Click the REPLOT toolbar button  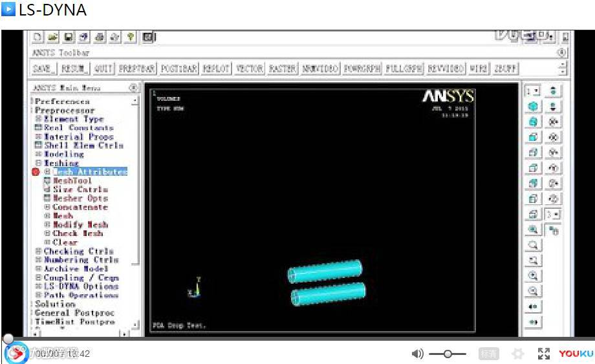216,69
